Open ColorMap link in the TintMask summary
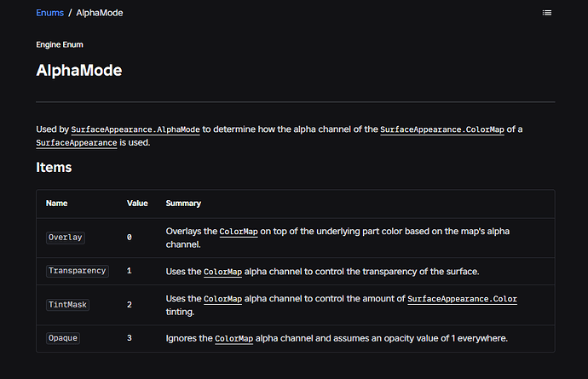The image size is (588, 379). (x=222, y=299)
